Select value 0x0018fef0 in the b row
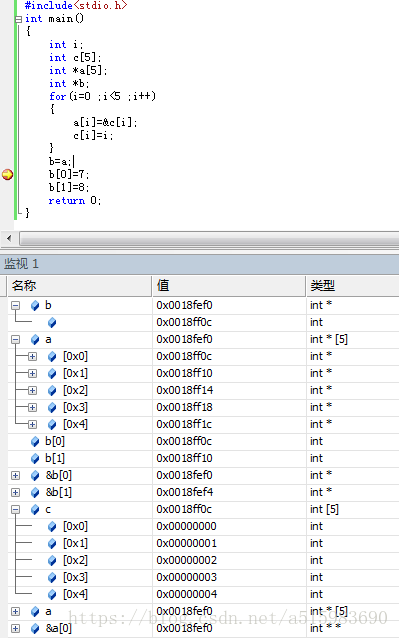 tap(184, 305)
